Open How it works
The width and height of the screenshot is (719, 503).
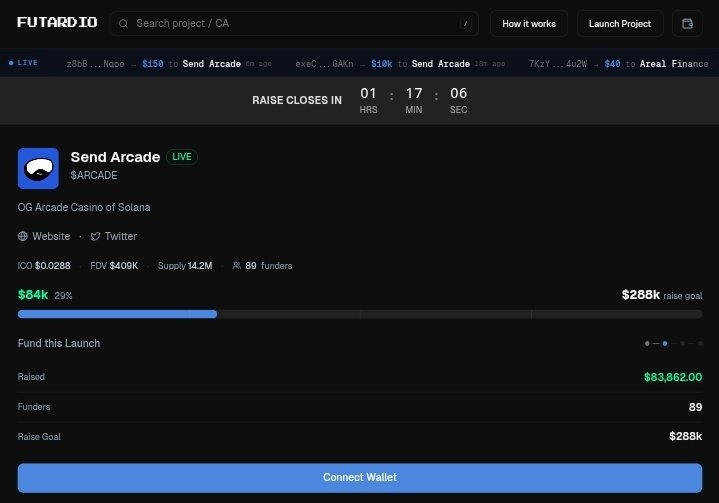tap(529, 23)
